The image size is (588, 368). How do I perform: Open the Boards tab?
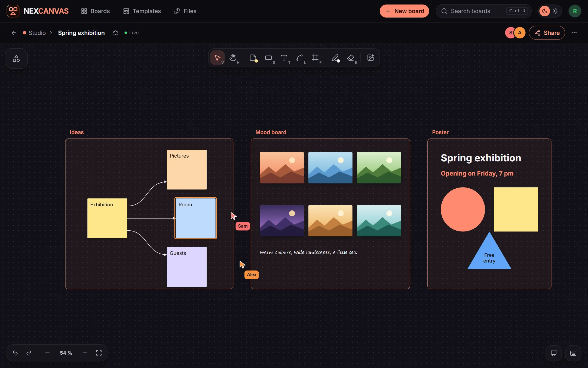pyautogui.click(x=95, y=11)
